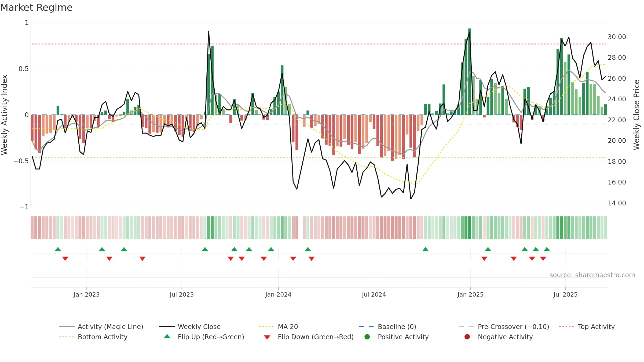This screenshot has height=362, width=644.
Task: Toggle the Pre-Crossover (−0.10) legend entry
Action: [504, 327]
